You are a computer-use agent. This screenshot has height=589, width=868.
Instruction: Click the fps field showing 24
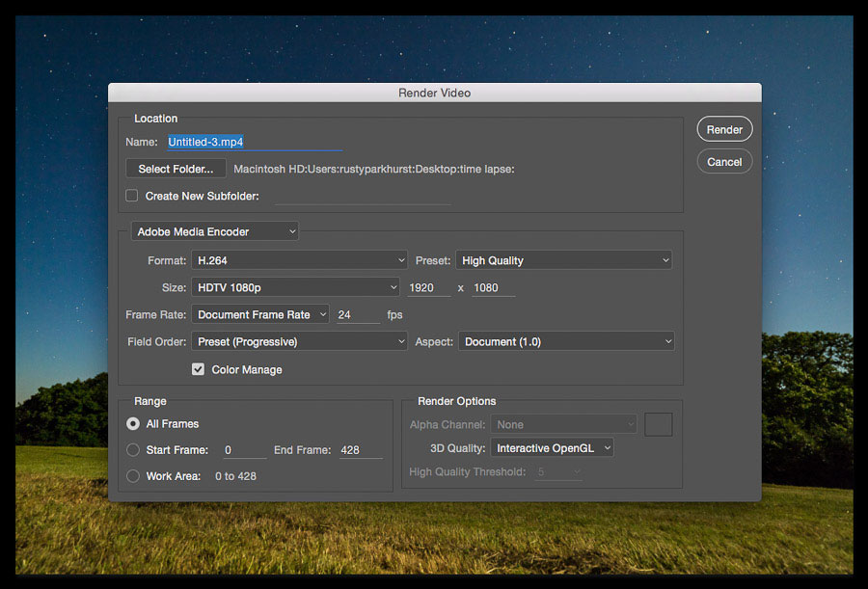pos(357,315)
